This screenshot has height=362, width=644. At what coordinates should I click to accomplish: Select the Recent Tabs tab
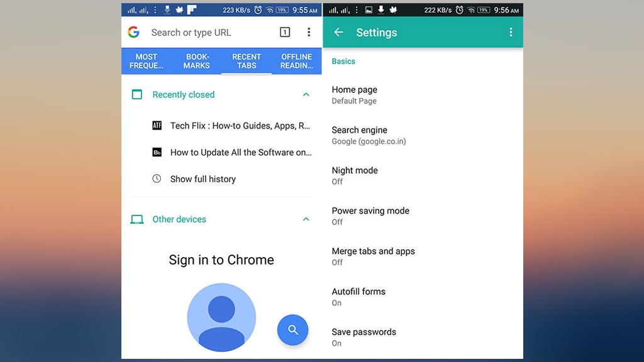[x=247, y=61]
